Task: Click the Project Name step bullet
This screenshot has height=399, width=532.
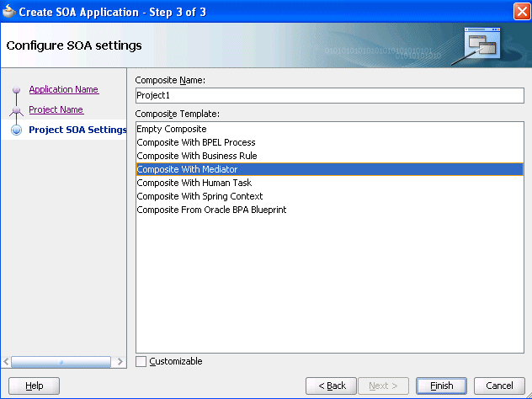Action: 16,110
